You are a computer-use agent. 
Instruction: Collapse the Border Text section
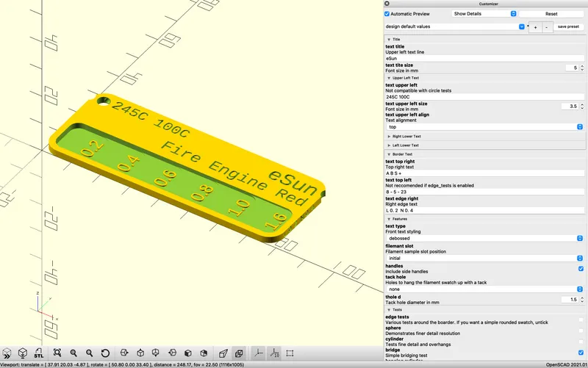[389, 154]
